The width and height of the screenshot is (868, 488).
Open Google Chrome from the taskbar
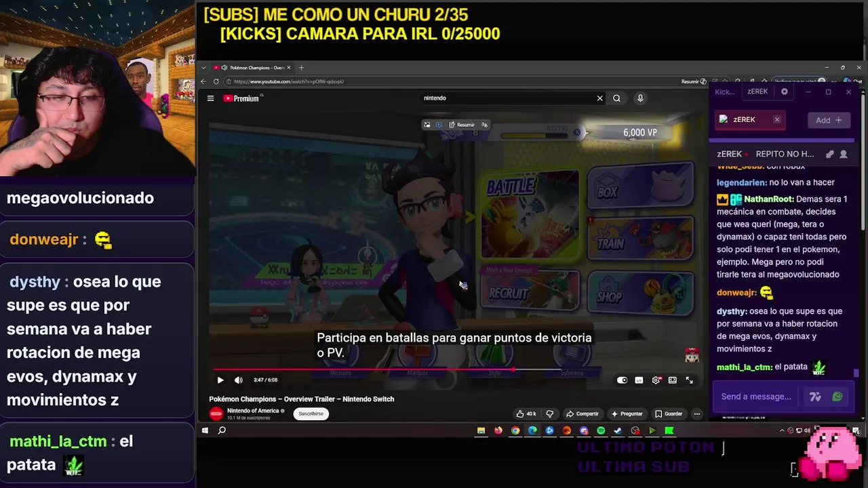pyautogui.click(x=515, y=430)
